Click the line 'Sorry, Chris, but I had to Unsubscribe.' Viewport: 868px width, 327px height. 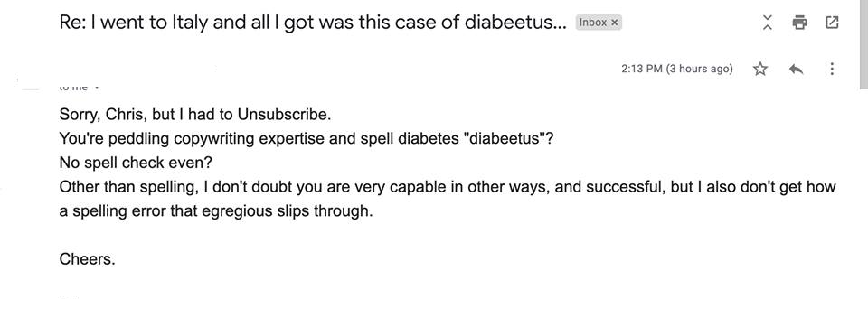tap(195, 115)
